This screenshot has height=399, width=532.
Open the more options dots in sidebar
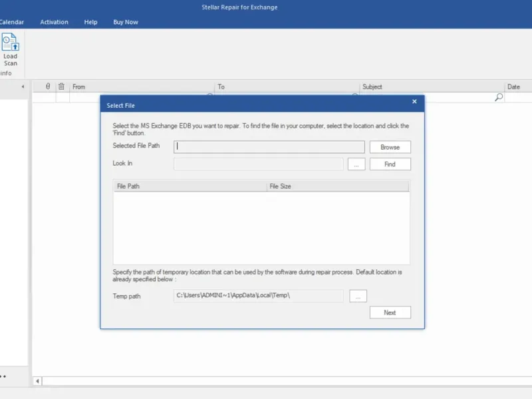[3, 376]
